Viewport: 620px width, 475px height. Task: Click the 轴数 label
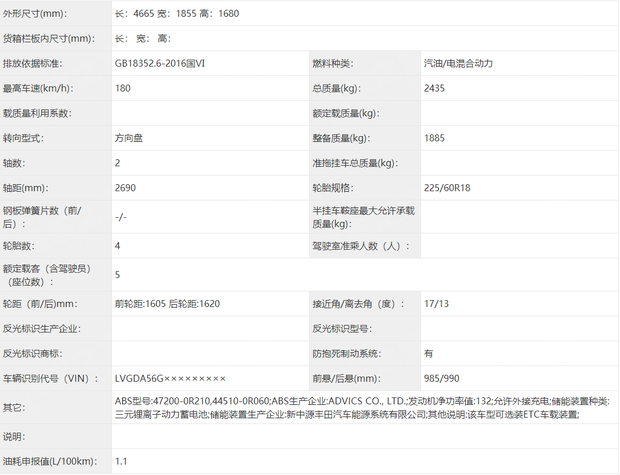(x=14, y=163)
